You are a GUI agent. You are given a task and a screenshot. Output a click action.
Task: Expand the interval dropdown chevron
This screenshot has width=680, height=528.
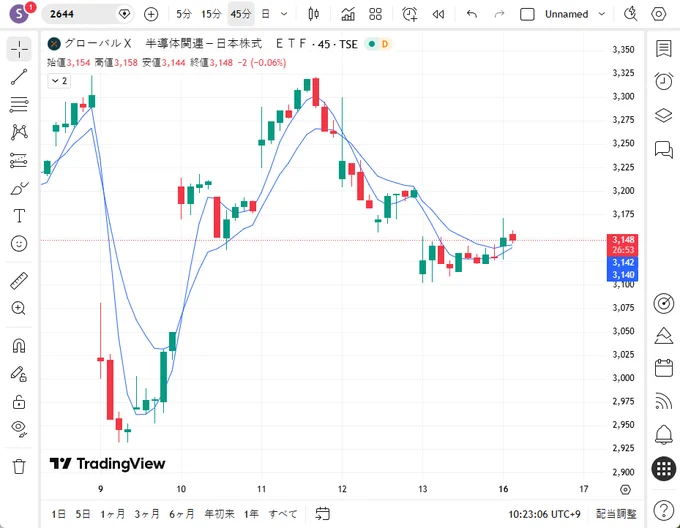tap(284, 14)
